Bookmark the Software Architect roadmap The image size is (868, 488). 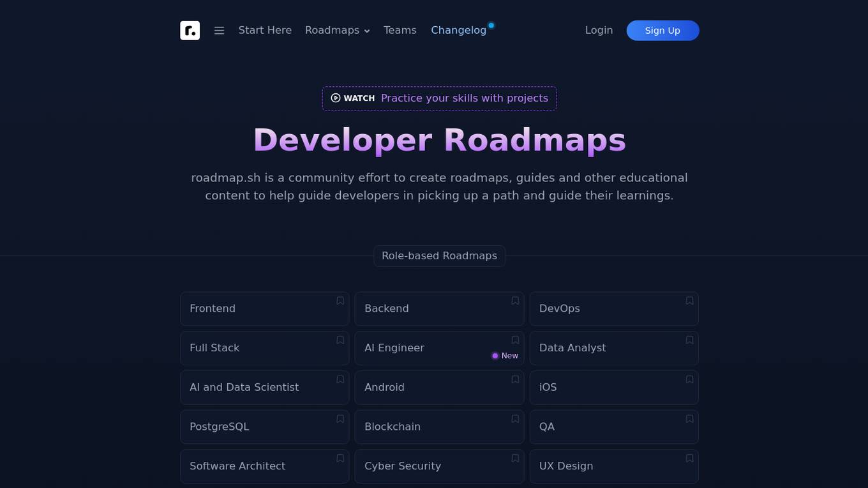tap(340, 459)
